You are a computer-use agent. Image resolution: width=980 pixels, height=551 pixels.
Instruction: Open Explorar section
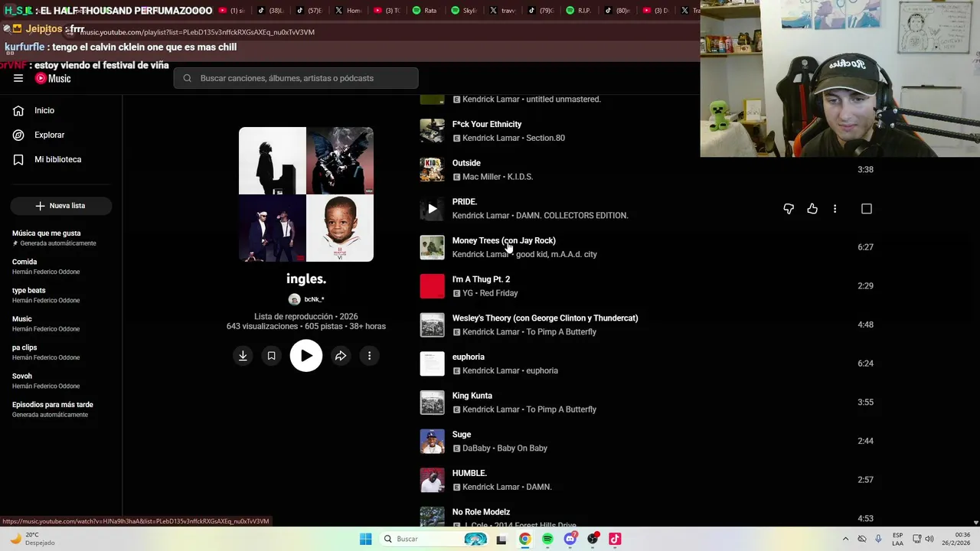49,135
